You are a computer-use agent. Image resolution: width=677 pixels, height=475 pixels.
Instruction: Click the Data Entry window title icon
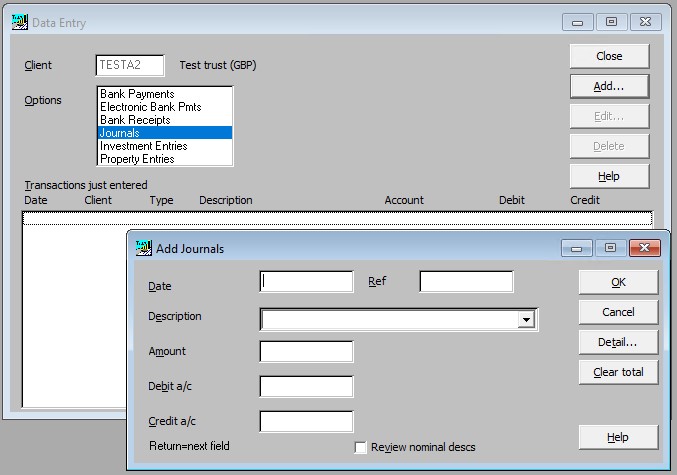click(19, 22)
